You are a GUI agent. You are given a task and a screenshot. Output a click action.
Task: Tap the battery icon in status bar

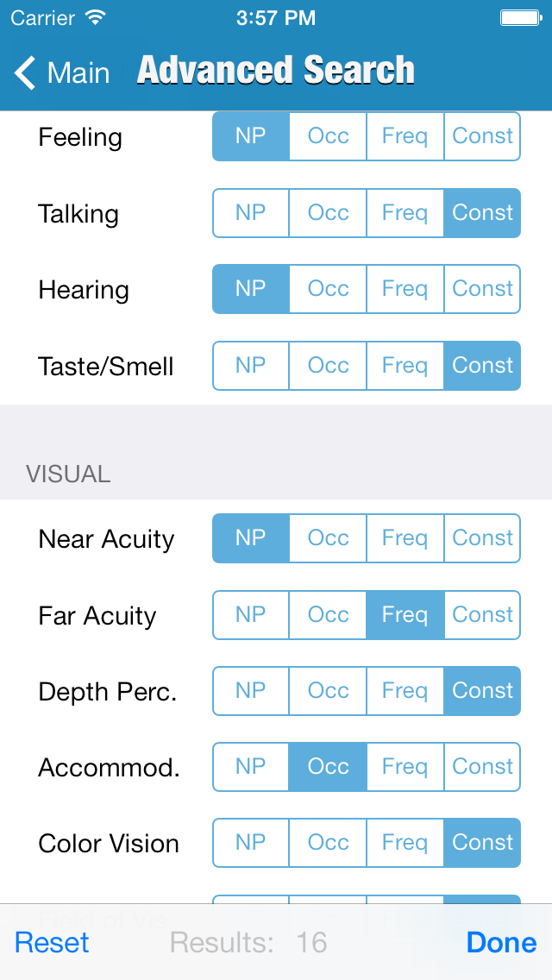[x=520, y=17]
